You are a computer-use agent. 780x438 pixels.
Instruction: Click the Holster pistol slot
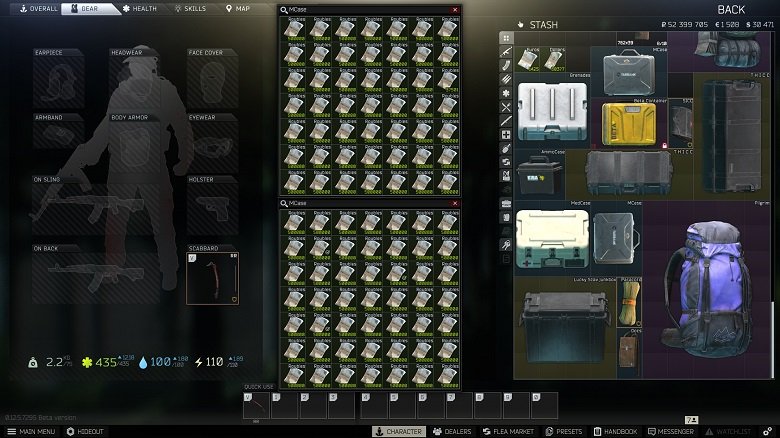212,206
